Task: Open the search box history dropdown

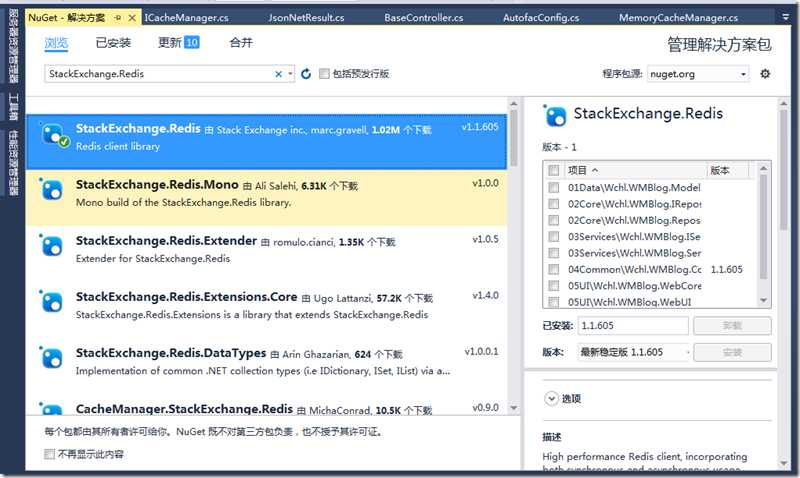Action: pyautogui.click(x=290, y=74)
